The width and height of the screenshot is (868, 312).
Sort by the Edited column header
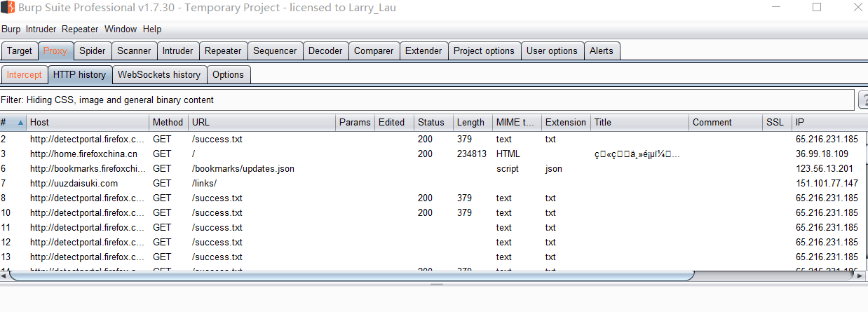395,122
